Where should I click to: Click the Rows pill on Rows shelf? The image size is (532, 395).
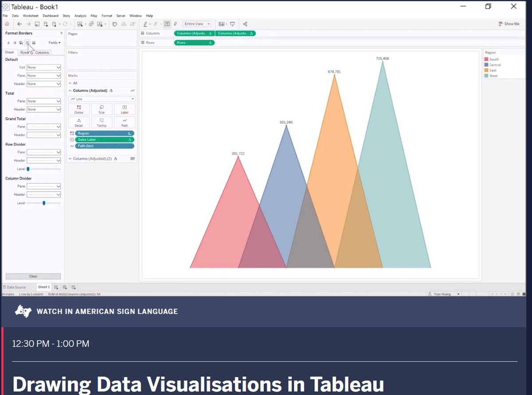tap(194, 43)
